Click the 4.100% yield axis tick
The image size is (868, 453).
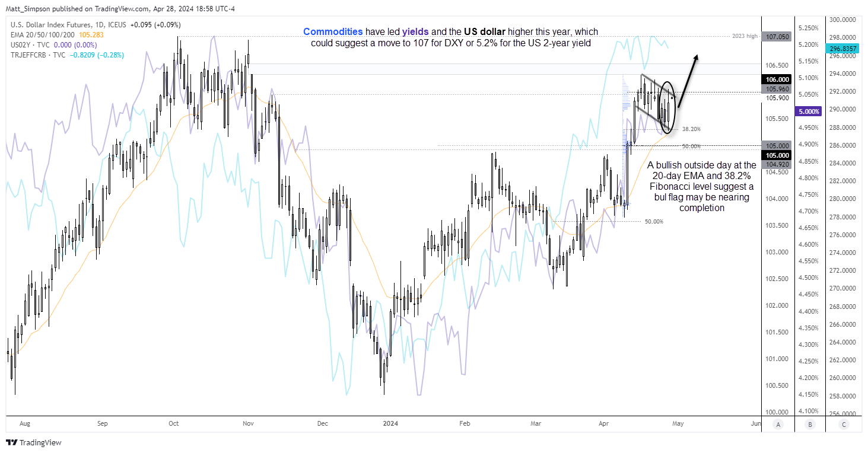coord(809,411)
